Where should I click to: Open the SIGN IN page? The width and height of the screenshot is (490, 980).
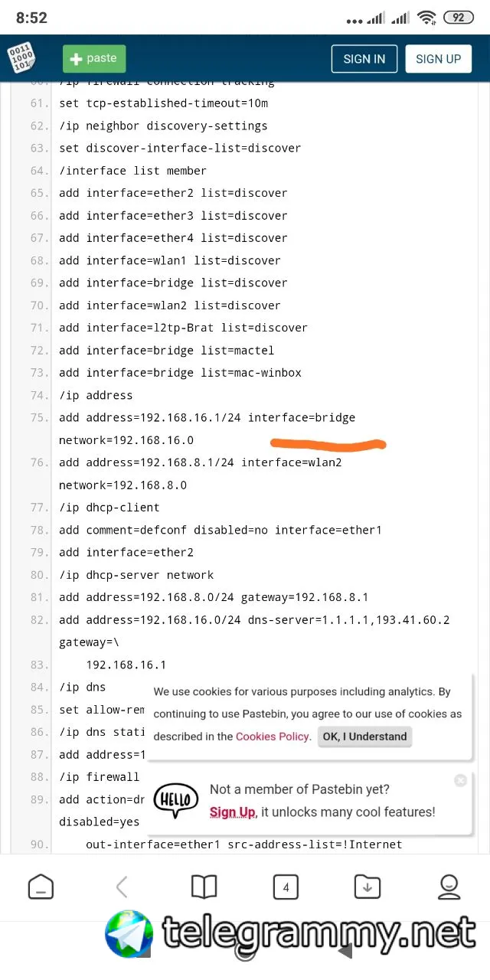[x=364, y=59]
